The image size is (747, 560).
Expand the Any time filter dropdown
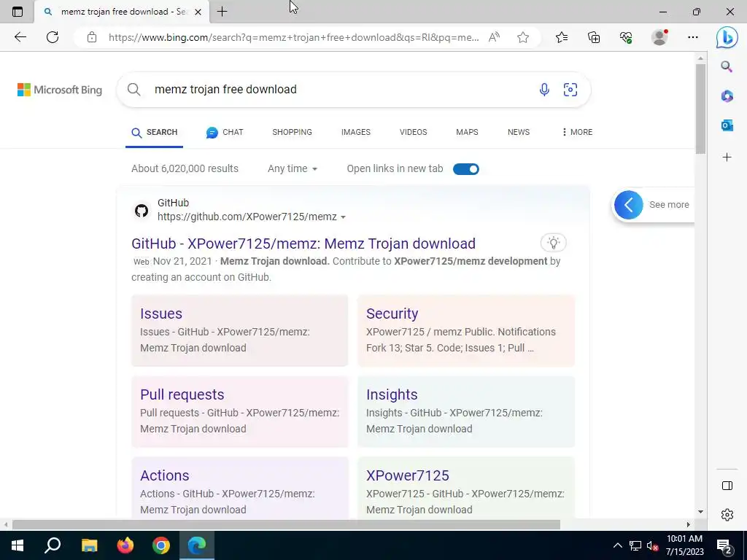293,168
